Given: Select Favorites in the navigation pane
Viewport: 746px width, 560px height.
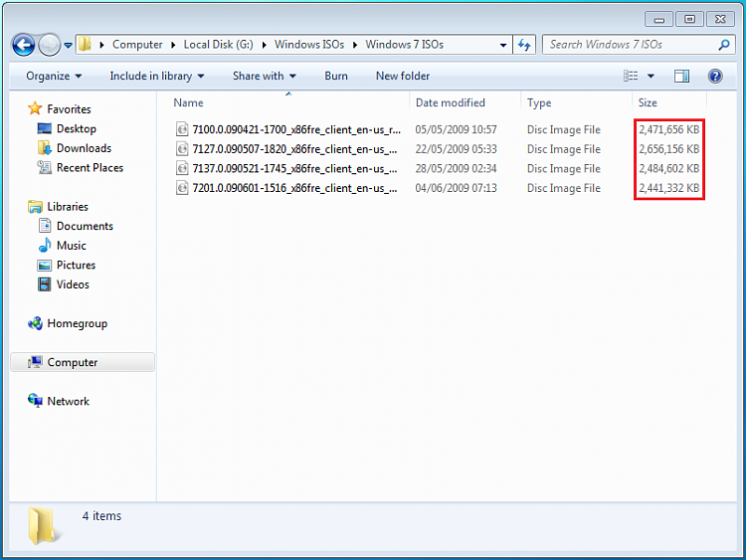Looking at the screenshot, I should [69, 109].
